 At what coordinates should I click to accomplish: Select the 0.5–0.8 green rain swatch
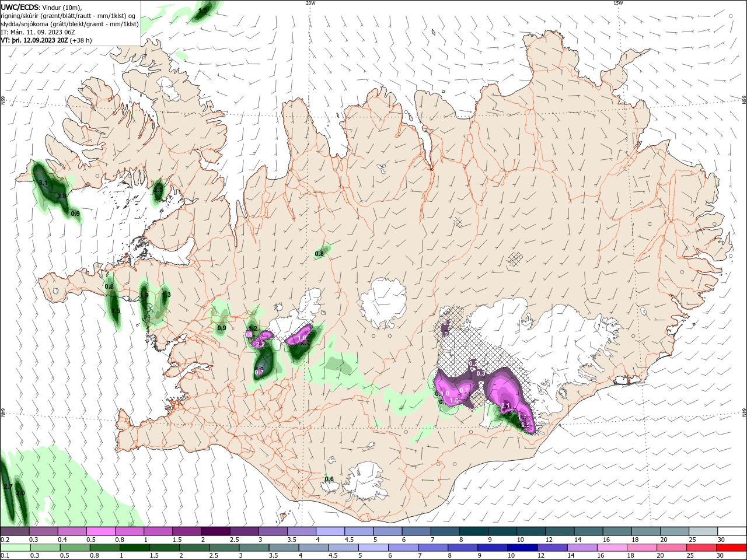75,548
